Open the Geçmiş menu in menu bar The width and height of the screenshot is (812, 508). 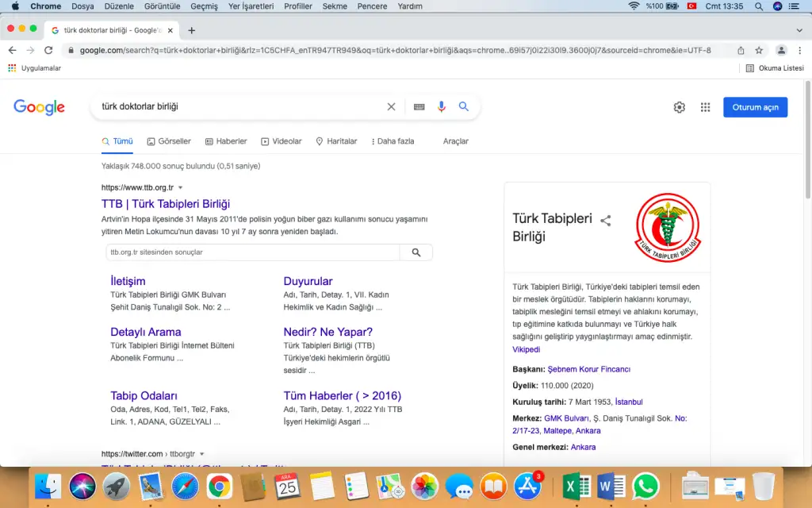204,6
